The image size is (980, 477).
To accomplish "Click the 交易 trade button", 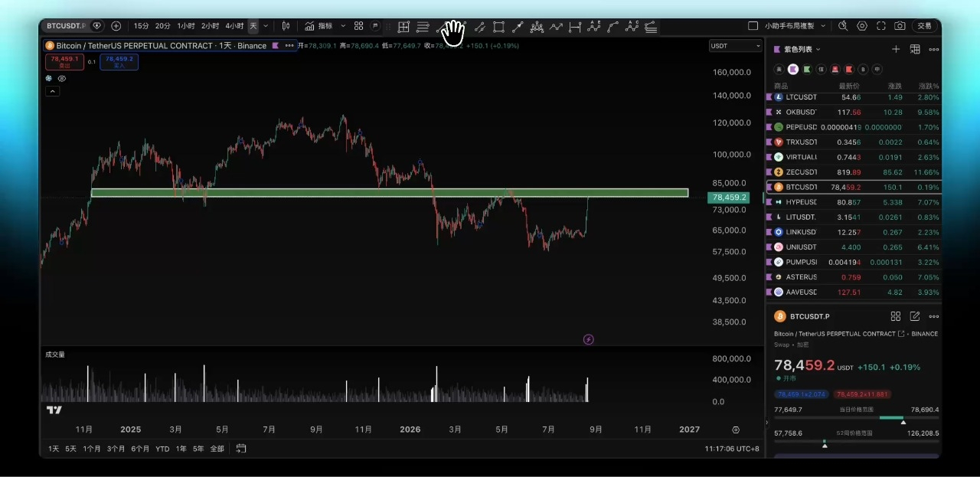I will [925, 26].
